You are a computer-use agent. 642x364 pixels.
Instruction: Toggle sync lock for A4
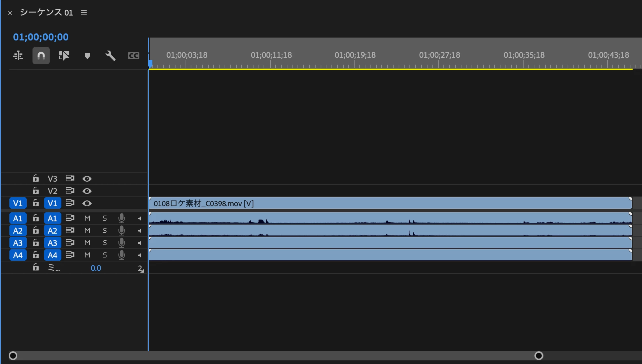point(70,255)
